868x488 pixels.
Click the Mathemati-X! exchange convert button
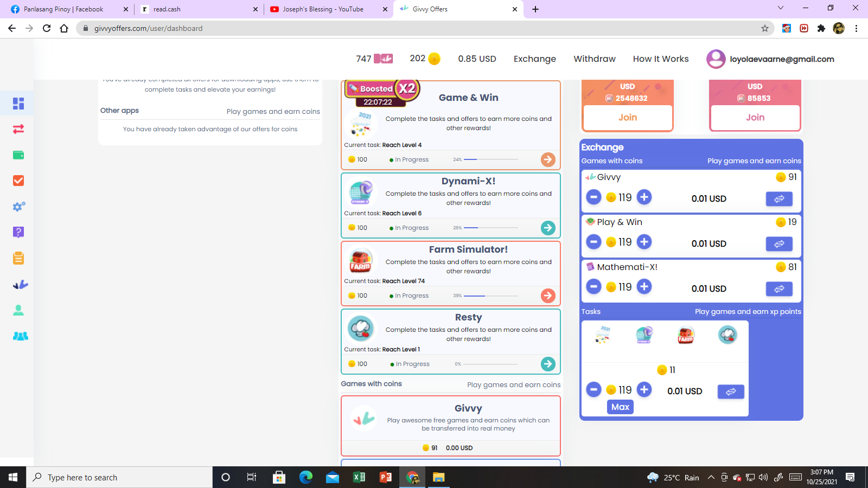click(x=779, y=289)
